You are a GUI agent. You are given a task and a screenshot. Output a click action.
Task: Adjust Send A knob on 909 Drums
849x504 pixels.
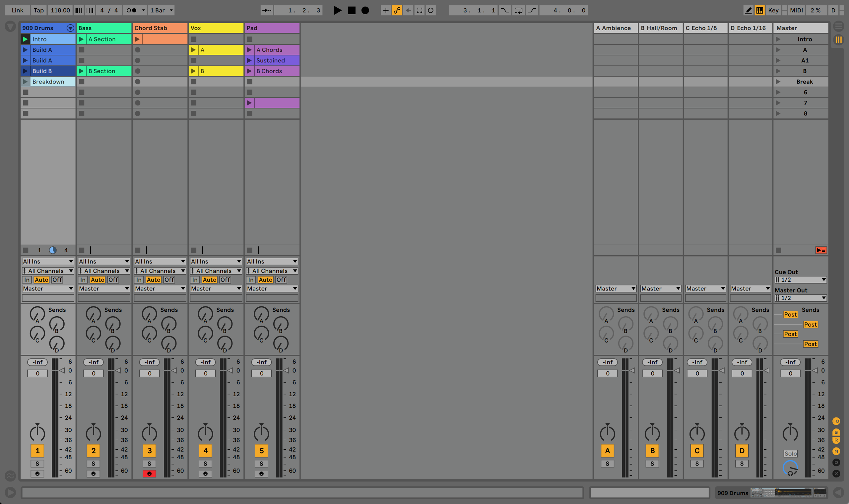(x=37, y=314)
